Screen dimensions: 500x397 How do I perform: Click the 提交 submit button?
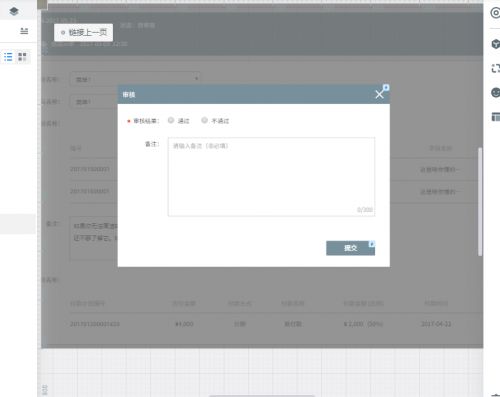[x=350, y=248]
